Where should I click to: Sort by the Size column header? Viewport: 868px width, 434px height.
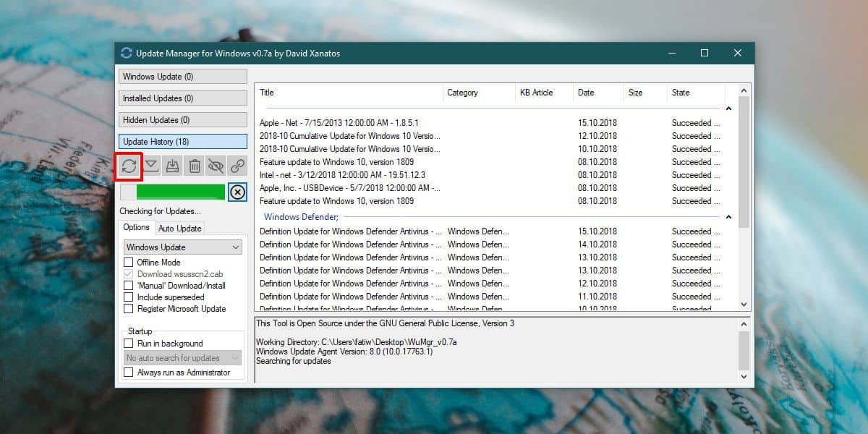pos(645,93)
